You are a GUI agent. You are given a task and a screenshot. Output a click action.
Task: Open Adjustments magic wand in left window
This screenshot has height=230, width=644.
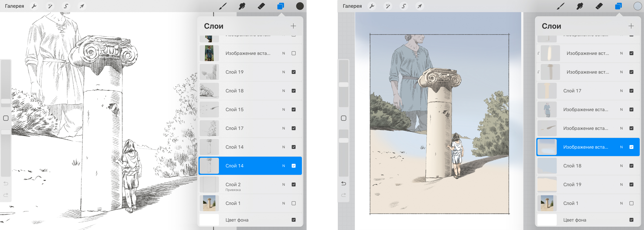(50, 6)
